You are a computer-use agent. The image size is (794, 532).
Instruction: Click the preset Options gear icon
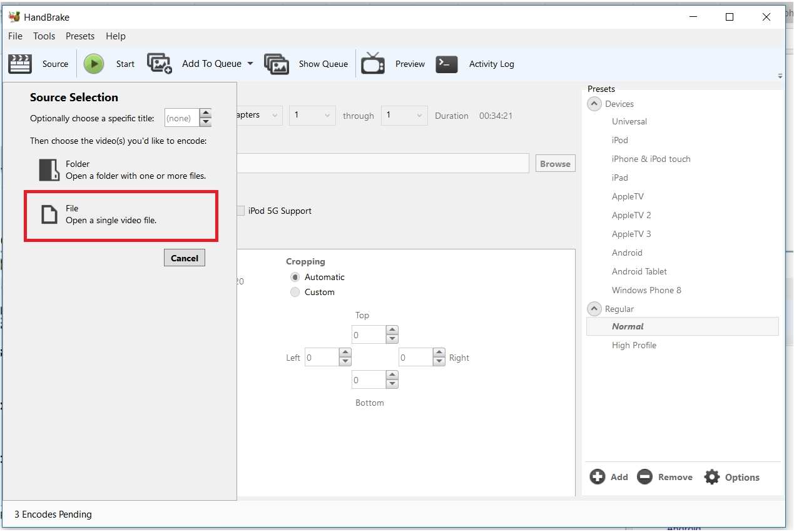pyautogui.click(x=712, y=477)
